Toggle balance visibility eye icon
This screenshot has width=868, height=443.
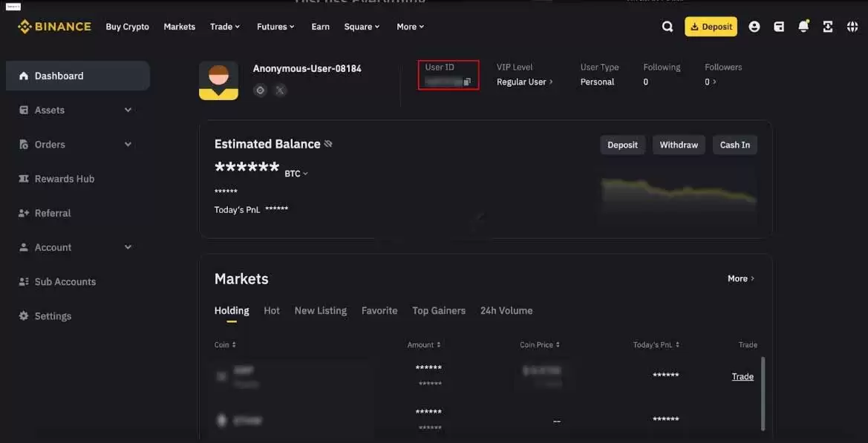tap(328, 144)
